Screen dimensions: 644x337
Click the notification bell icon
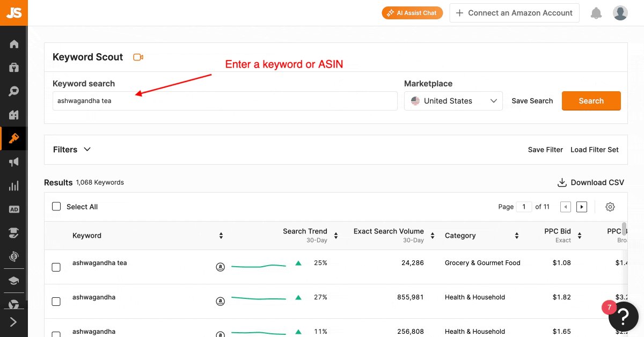pos(596,13)
